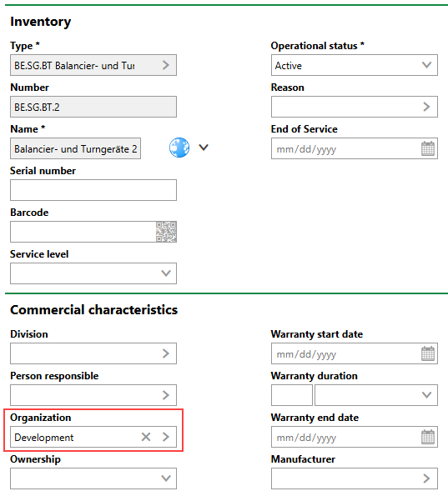Open Manufacturer selection arrow
The width and height of the screenshot is (448, 496).
(x=426, y=478)
